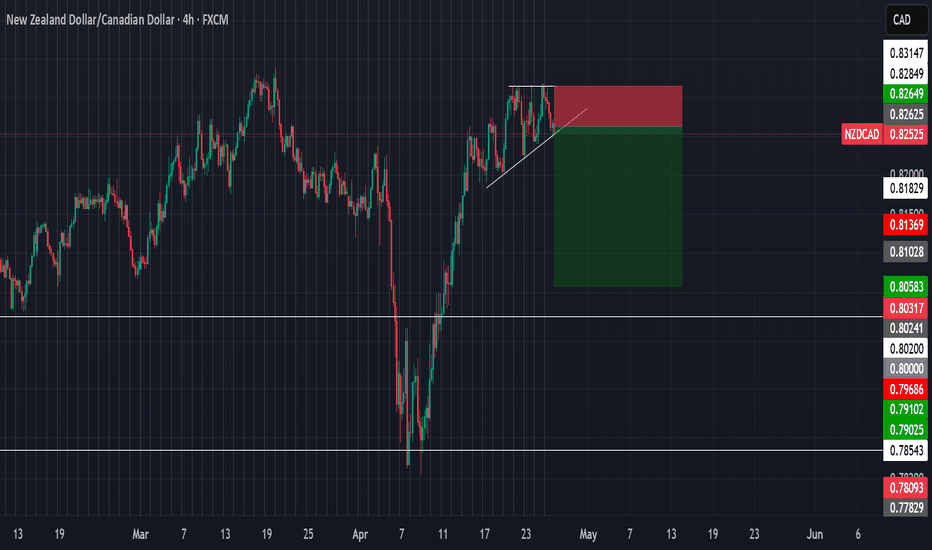
Task: Select the ascending white trendline under recent candles
Action: 536,149
